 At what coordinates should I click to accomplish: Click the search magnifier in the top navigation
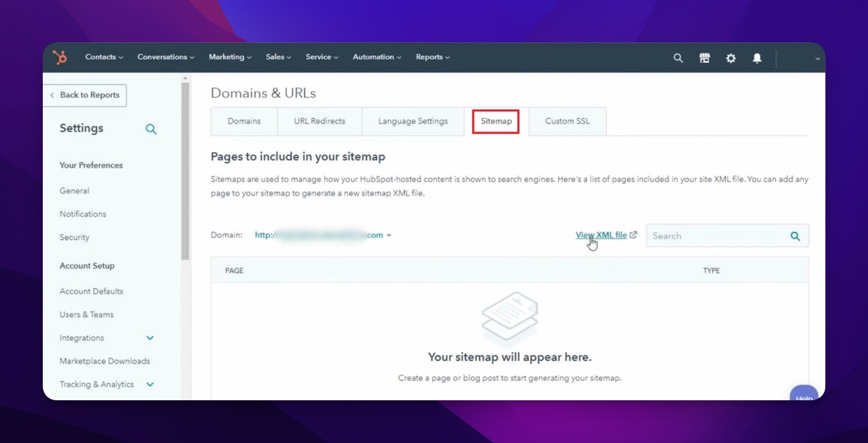(x=678, y=57)
